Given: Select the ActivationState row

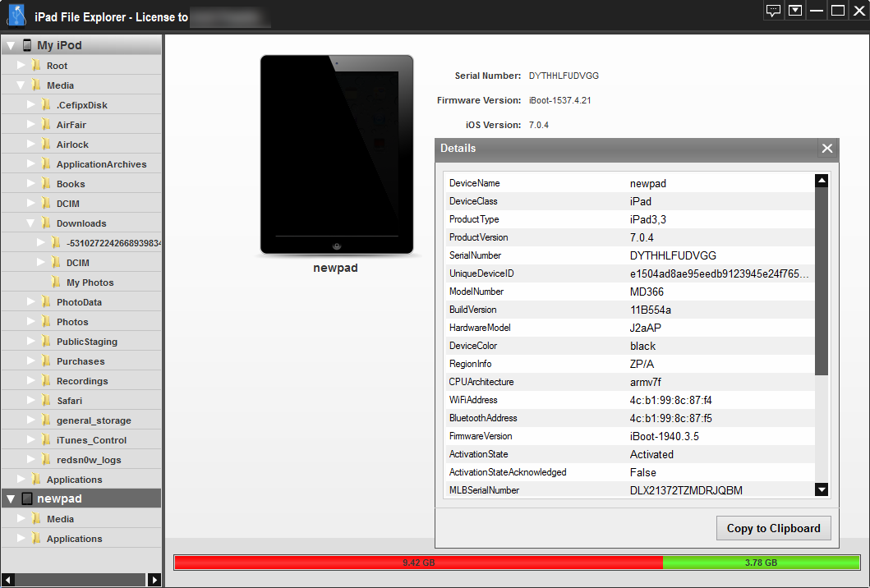Looking at the screenshot, I should coord(628,454).
